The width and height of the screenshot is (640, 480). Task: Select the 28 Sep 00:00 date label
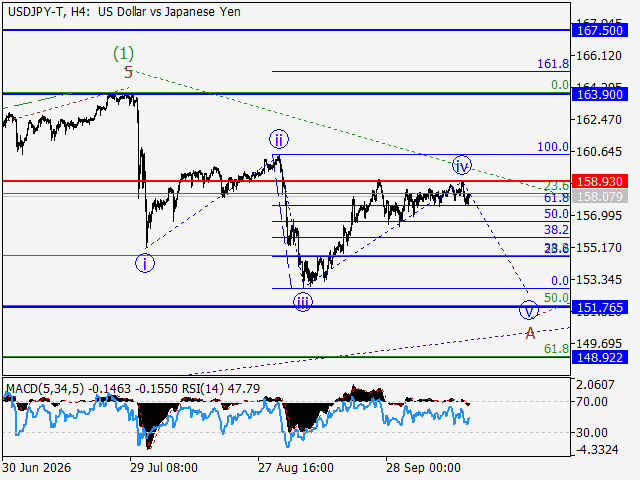[x=424, y=468]
